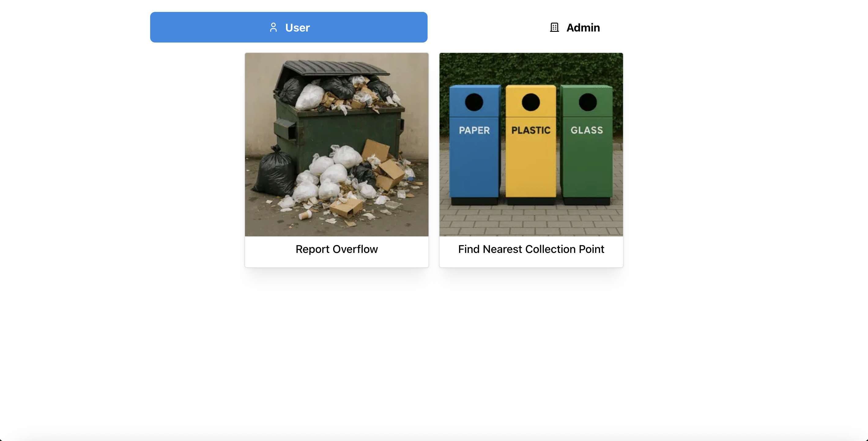Click the Find Nearest Collection Point label

pyautogui.click(x=530, y=249)
